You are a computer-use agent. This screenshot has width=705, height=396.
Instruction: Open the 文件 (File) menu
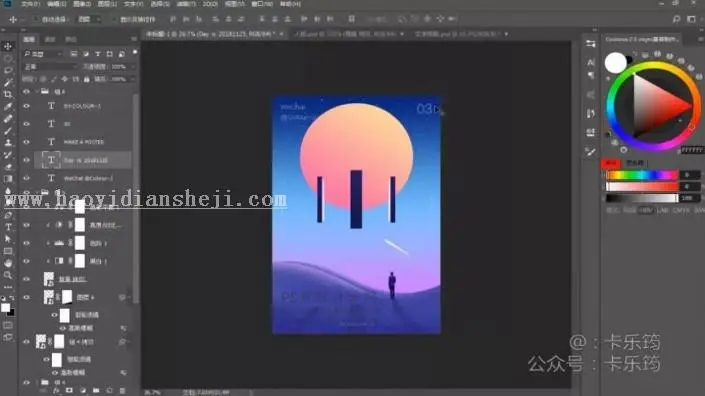tap(31, 4)
